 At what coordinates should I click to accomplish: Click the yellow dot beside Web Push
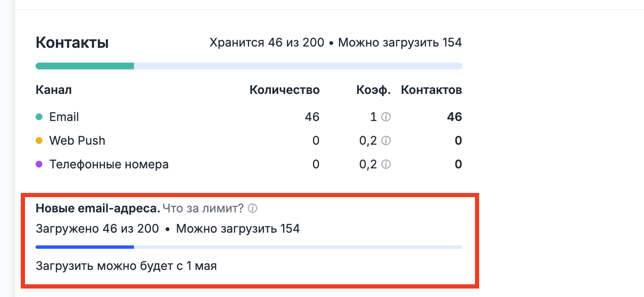[39, 140]
